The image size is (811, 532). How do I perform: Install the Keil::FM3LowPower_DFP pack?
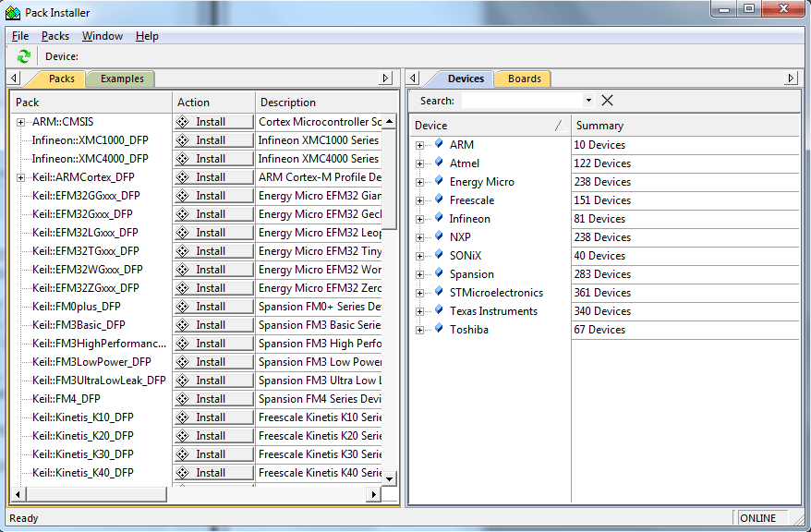click(x=213, y=362)
